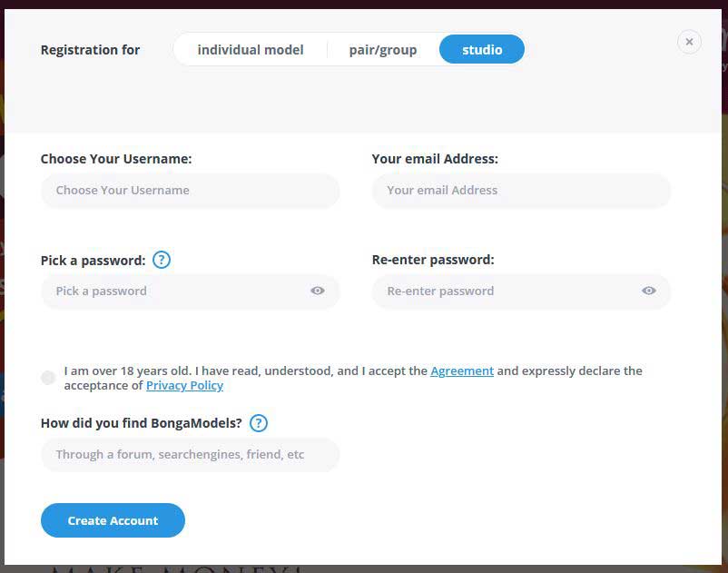Choose the studio registration type
Viewport: 728px width, 573px height.
482,50
